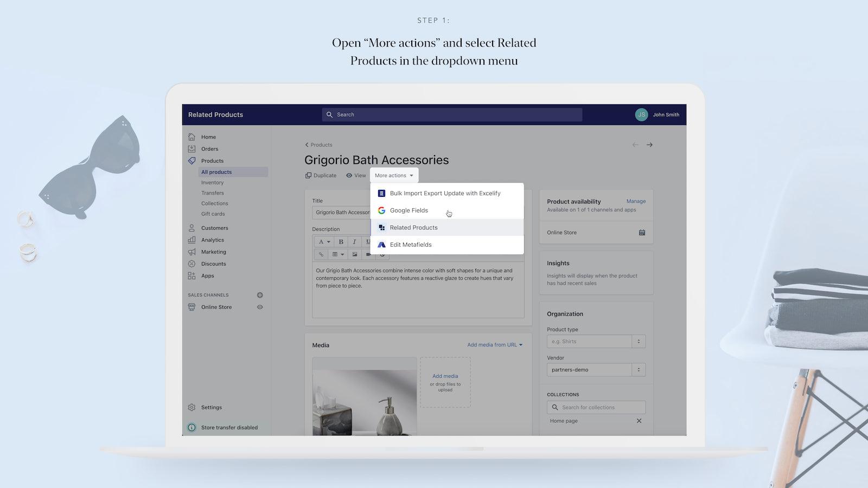Click the search magnifier in the top bar
868x488 pixels.
tap(330, 114)
